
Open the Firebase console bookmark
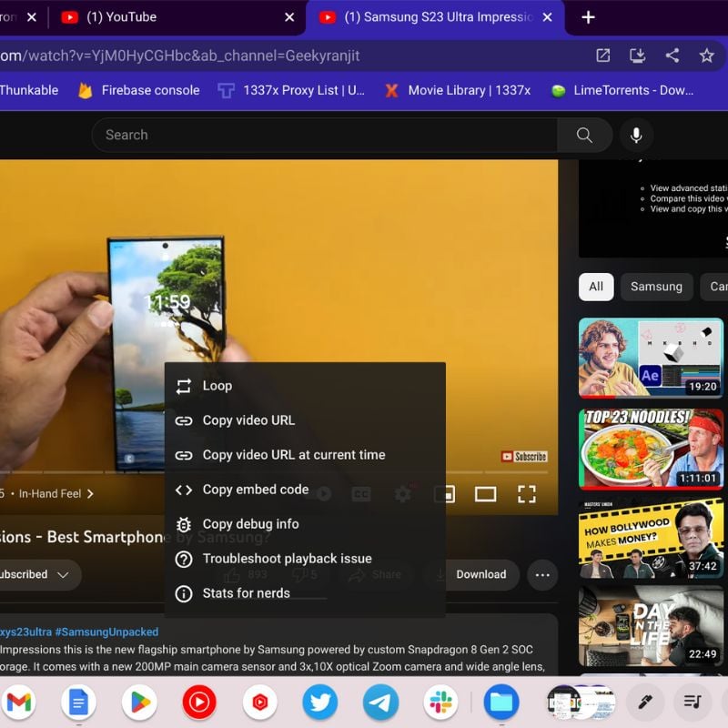point(139,90)
